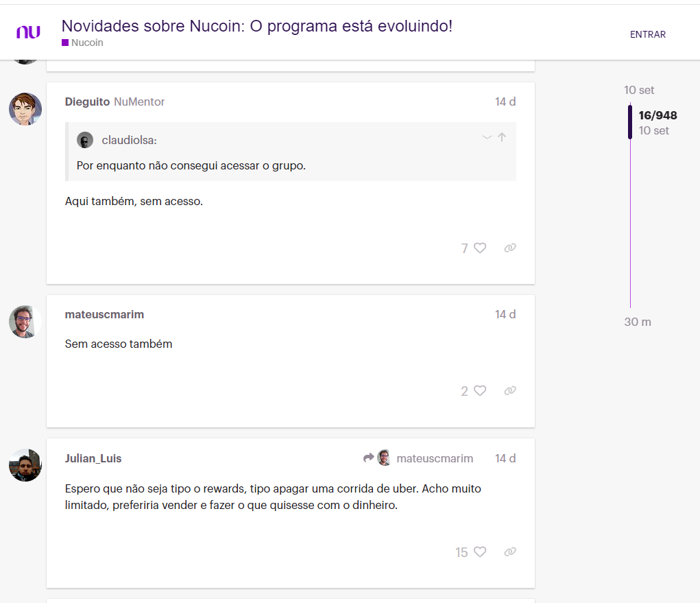Screen dimensions: 700x603
Task: Click the 16/948 post counter
Action: click(657, 115)
